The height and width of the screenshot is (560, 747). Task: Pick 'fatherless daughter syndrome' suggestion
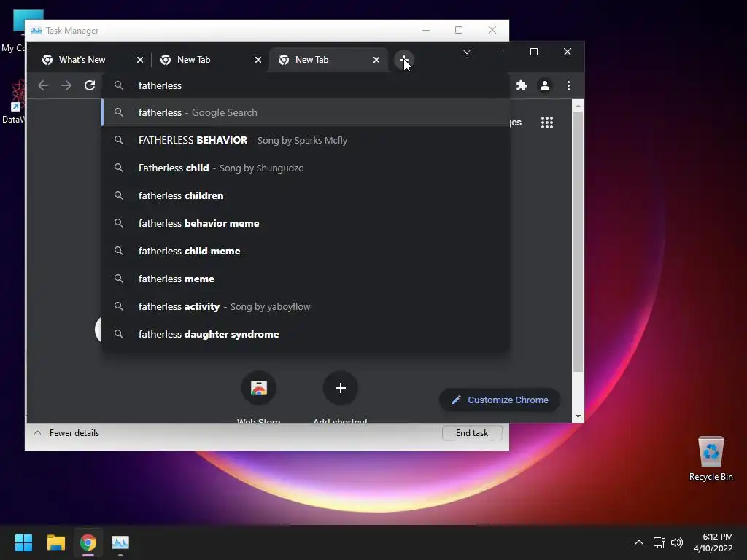pyautogui.click(x=306, y=334)
